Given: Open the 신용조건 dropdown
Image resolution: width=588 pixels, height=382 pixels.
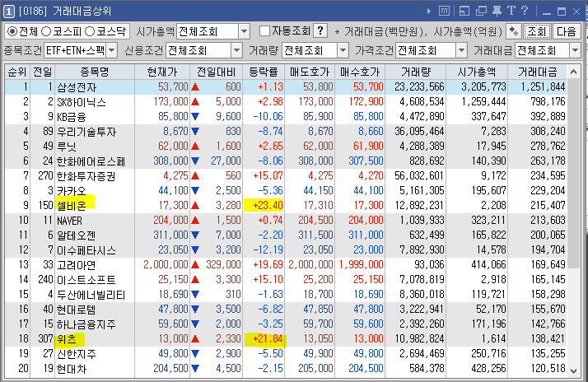Looking at the screenshot, I should (x=236, y=50).
